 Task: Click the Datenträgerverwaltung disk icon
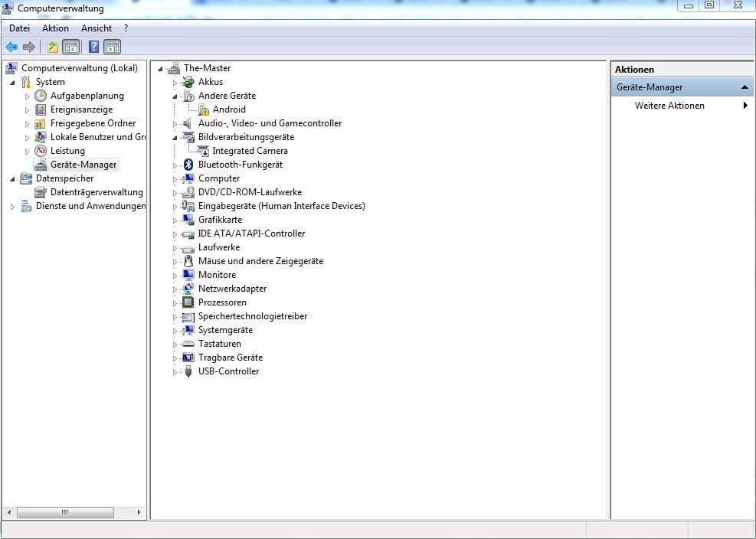click(41, 192)
